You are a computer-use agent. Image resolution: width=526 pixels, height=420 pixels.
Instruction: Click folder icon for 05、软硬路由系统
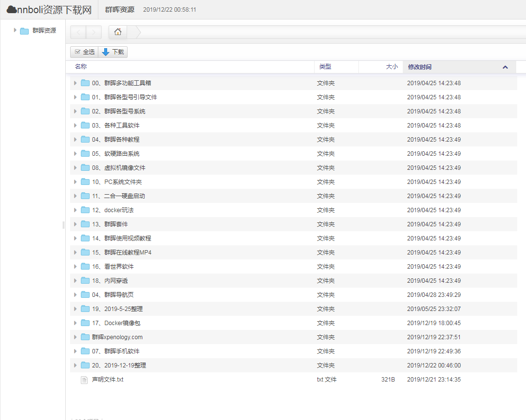[x=85, y=153]
